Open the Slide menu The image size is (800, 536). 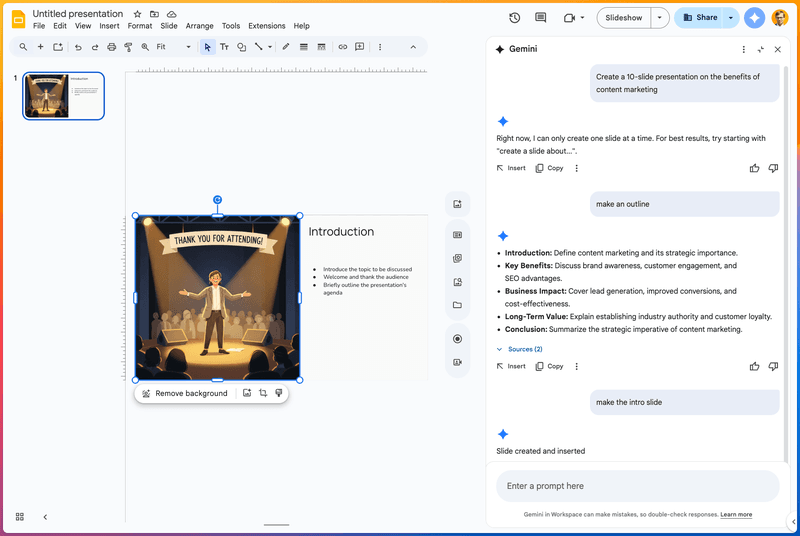pos(169,26)
